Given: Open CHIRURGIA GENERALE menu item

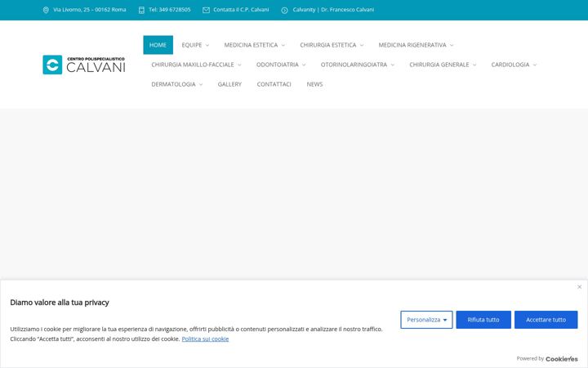Looking at the screenshot, I should click(439, 65).
